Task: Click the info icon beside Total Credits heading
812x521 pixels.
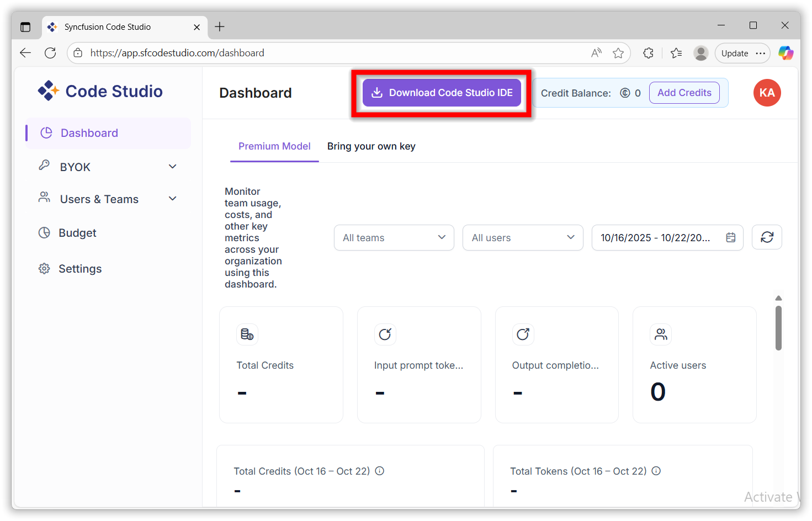Action: point(379,471)
